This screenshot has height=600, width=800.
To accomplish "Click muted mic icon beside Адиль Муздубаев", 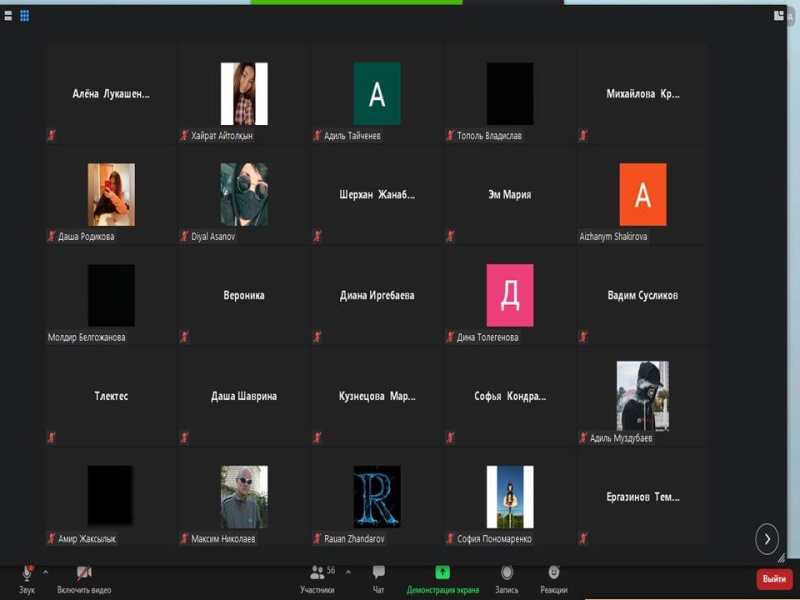I will click(584, 438).
